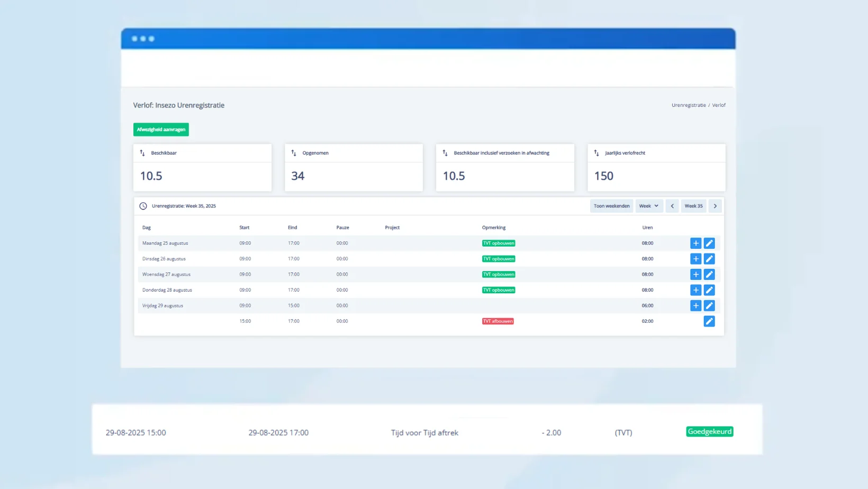Click the 29-08-2025 15:00 start date
Screen dimensions: 868x489
point(135,433)
